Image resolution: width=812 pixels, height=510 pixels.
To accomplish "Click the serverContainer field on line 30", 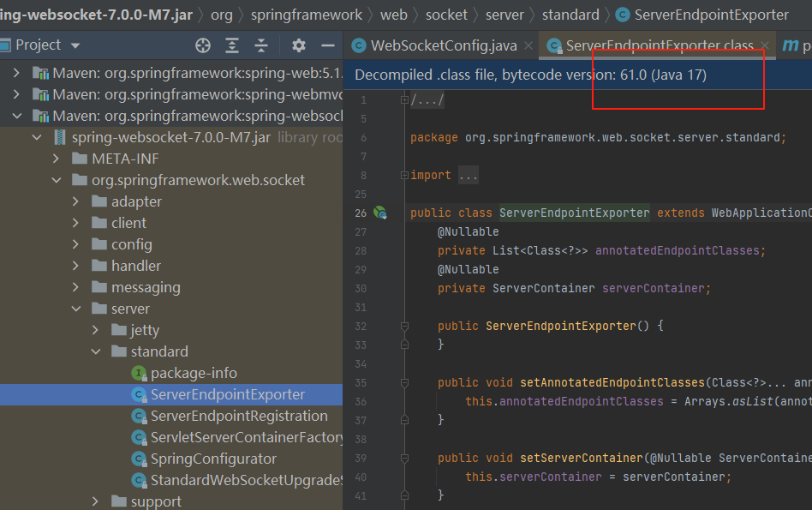I will tap(653, 289).
